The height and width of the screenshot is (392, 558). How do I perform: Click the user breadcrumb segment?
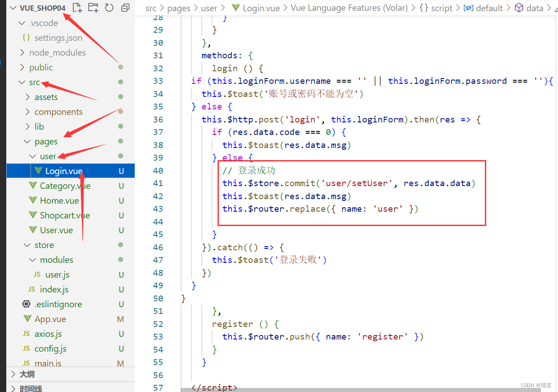[209, 8]
